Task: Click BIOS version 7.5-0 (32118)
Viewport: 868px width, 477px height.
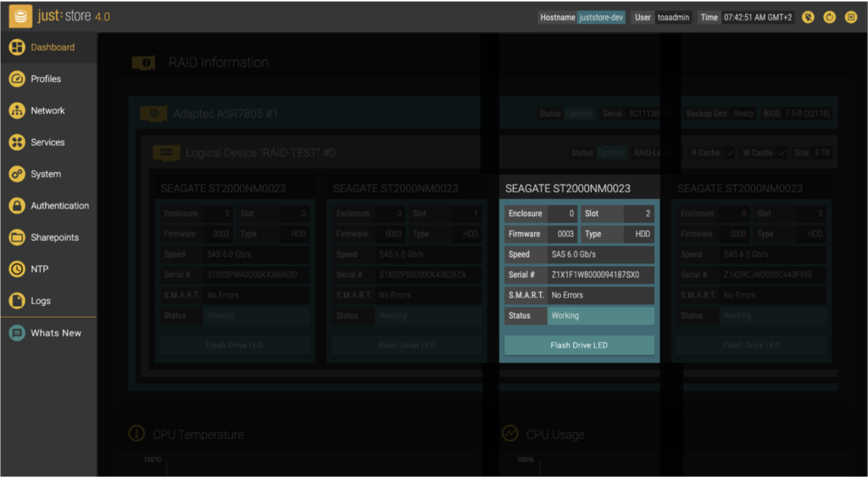Action: coord(807,114)
